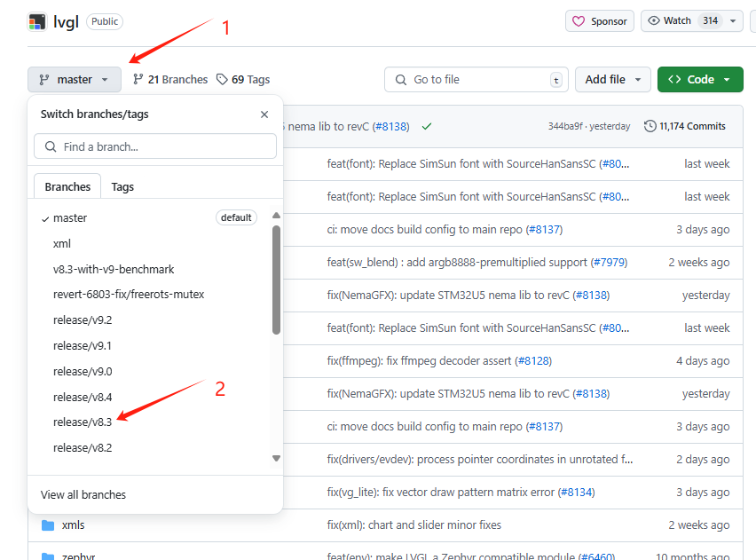Click the Sponsor button
756x560 pixels.
point(599,21)
